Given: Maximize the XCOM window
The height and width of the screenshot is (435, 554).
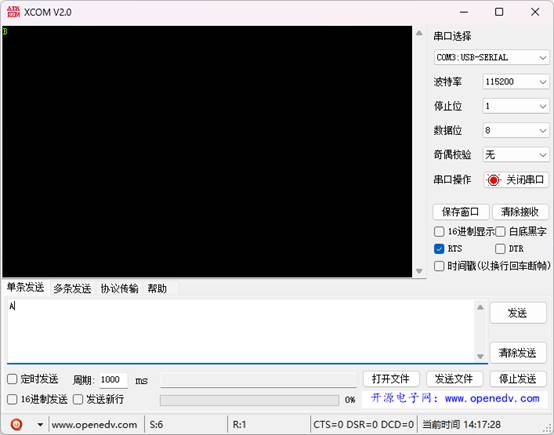Looking at the screenshot, I should tap(499, 12).
